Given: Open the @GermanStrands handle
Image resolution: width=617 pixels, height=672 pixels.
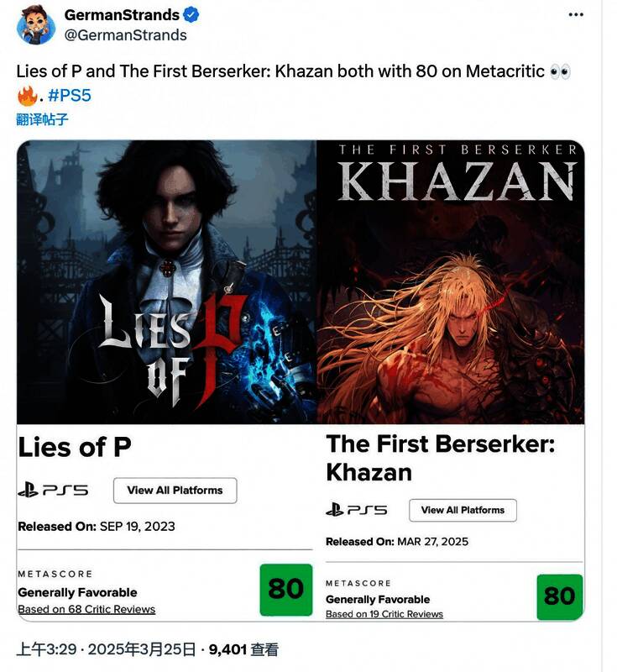Looking at the screenshot, I should click(x=125, y=35).
